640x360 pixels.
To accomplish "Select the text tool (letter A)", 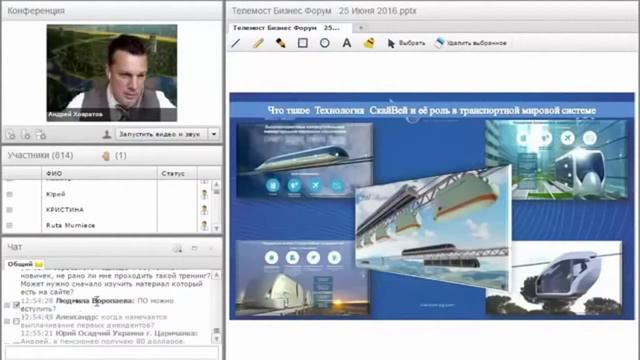I will click(x=347, y=43).
